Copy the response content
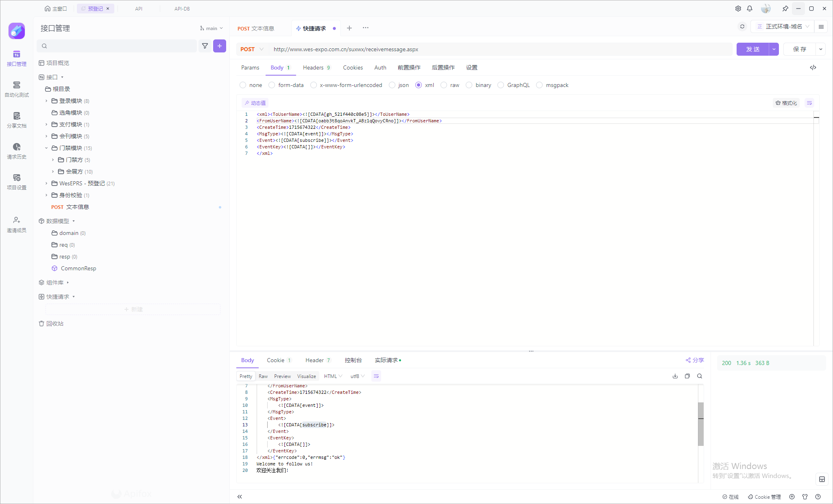This screenshot has width=833, height=504. pyautogui.click(x=687, y=376)
